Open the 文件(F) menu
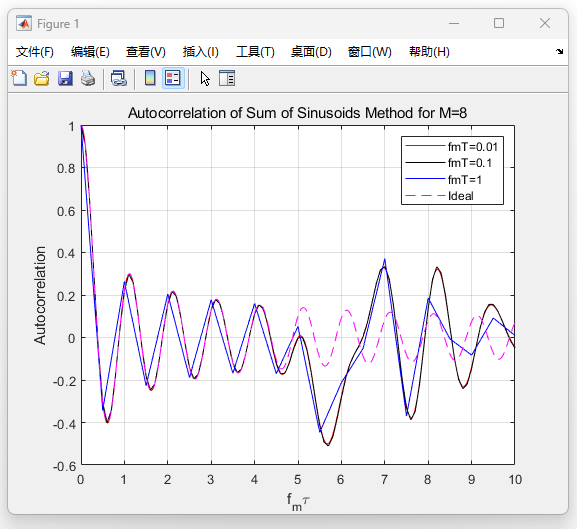The width and height of the screenshot is (577, 529). tap(35, 52)
